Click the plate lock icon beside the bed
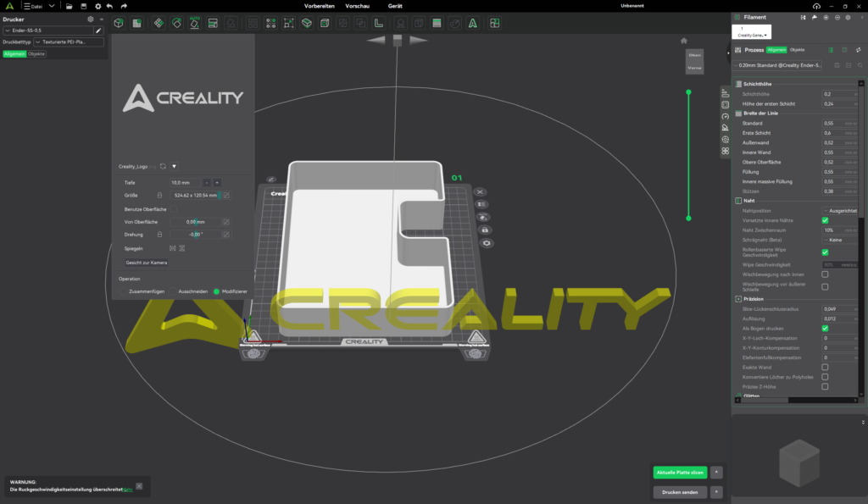 click(x=485, y=230)
